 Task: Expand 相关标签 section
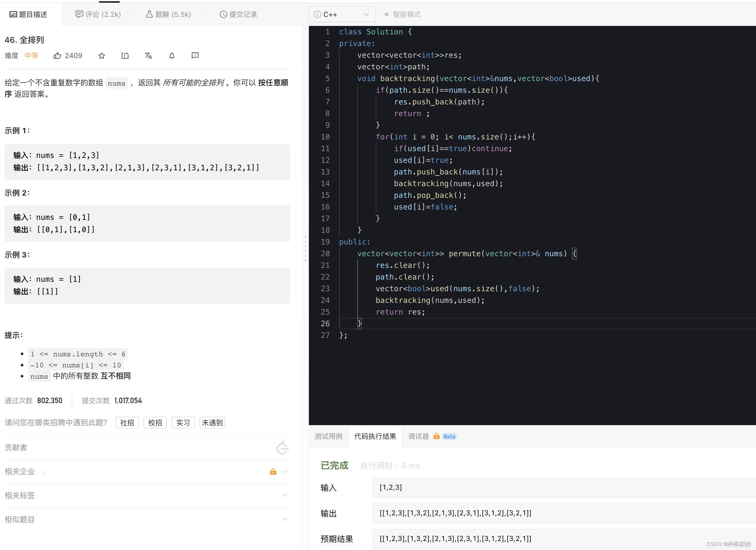(147, 495)
